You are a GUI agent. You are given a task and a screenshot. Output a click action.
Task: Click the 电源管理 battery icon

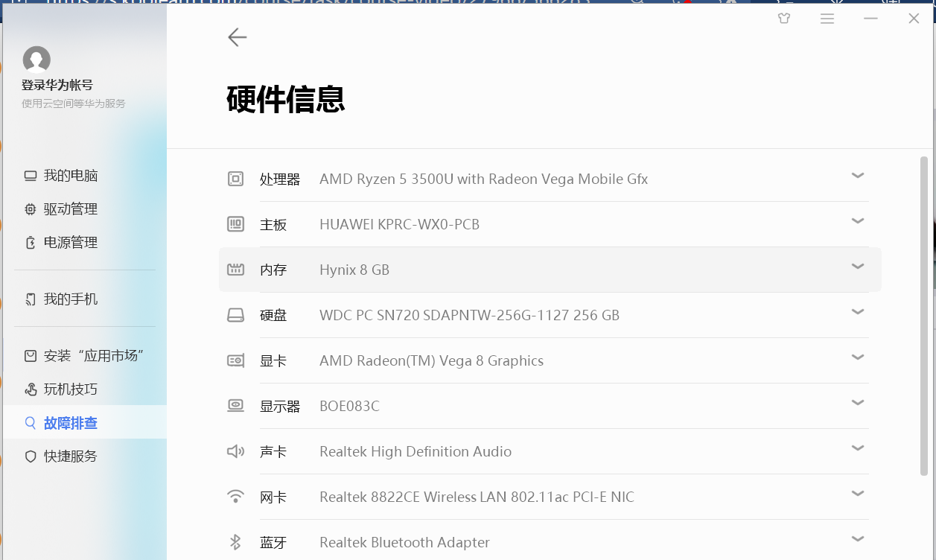(x=31, y=242)
